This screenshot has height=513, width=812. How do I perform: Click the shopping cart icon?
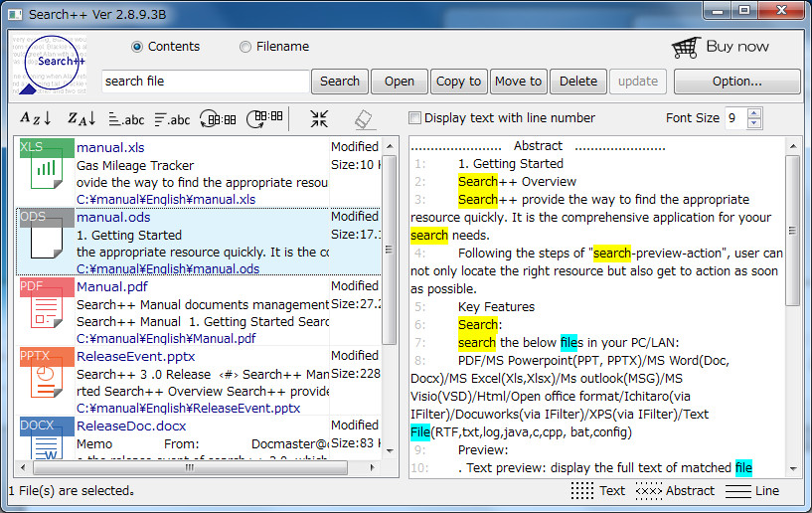point(686,48)
